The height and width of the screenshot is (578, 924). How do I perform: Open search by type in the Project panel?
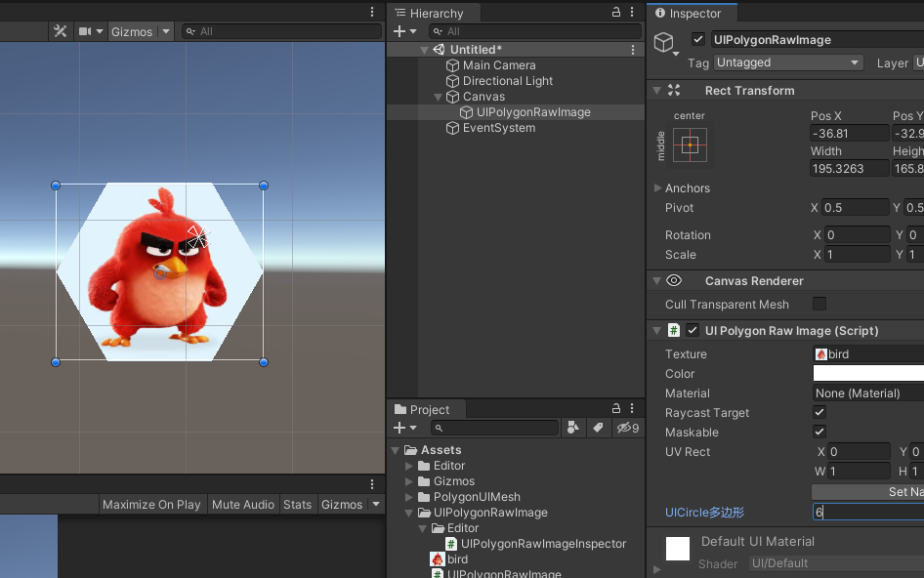(x=572, y=427)
